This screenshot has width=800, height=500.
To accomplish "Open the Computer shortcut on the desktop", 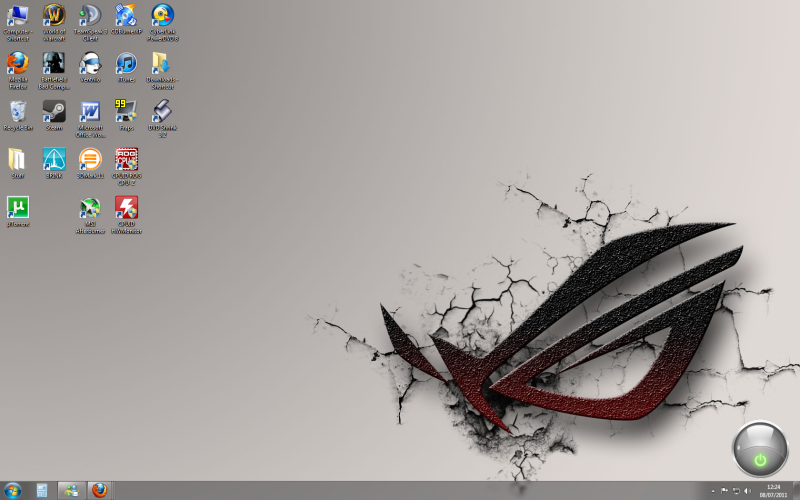I will [x=18, y=22].
